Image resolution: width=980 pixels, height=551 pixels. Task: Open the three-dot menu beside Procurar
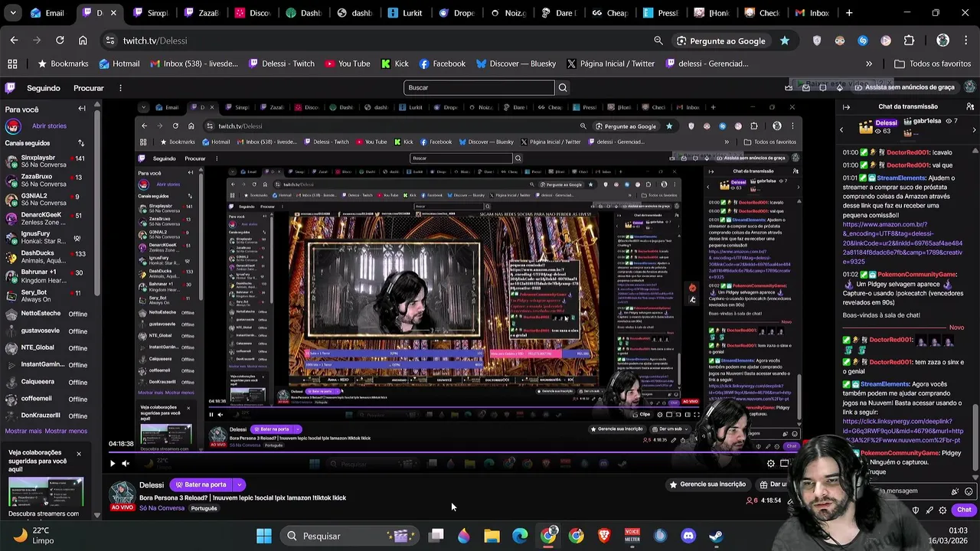point(120,88)
